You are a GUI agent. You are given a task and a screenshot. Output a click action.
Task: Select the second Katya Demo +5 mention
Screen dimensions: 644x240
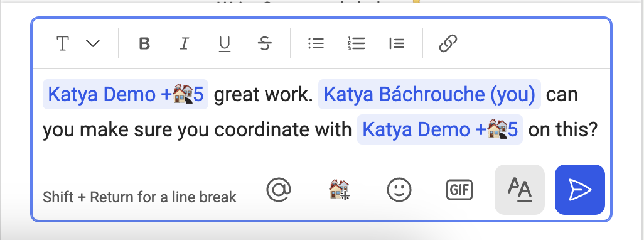coord(439,130)
